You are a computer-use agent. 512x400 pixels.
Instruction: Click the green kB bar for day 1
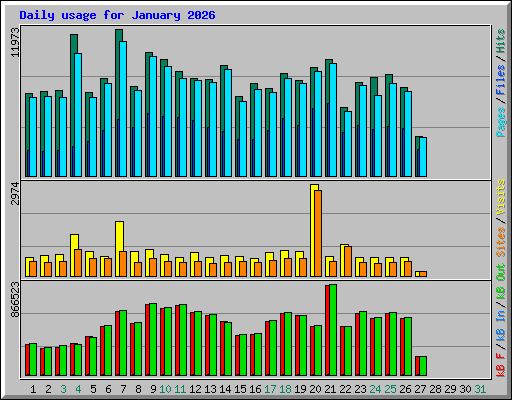tap(33, 359)
